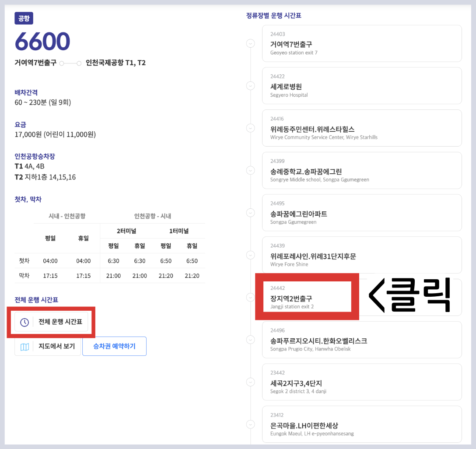Image resolution: width=476 pixels, height=449 pixels.
Task: Expand the chevron next to 세계로병원 stop
Action: pos(250,85)
